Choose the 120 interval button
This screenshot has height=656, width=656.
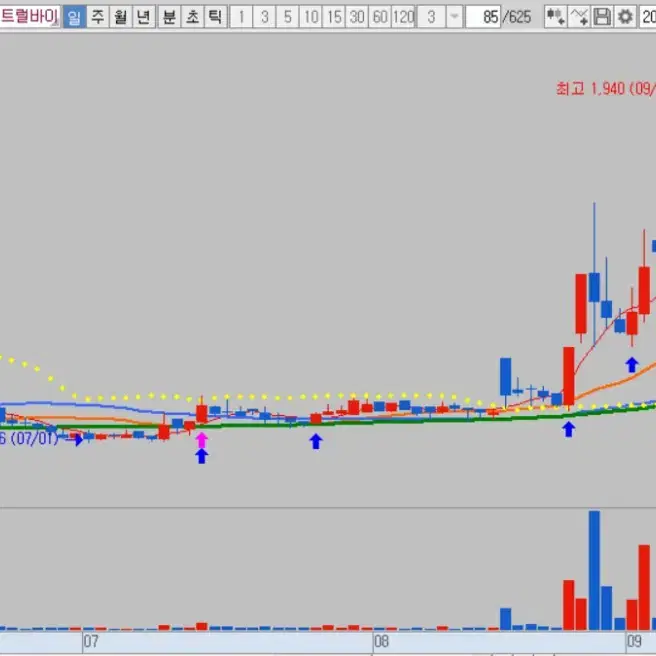click(403, 17)
